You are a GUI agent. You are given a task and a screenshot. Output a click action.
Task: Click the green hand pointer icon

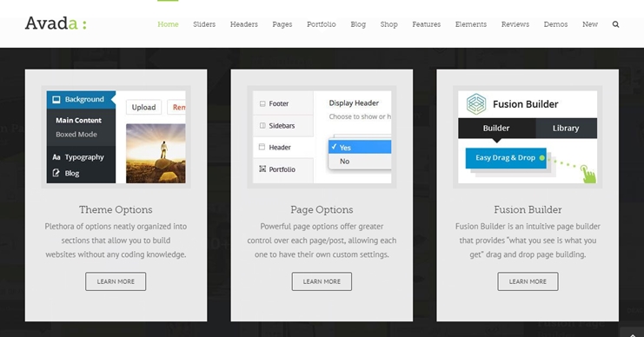(588, 174)
